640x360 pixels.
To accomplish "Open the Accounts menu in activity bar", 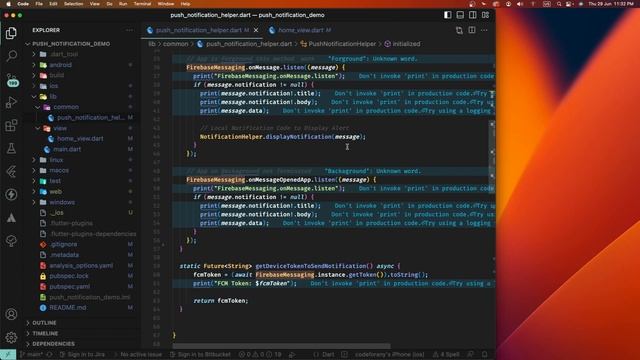I will (x=11, y=314).
